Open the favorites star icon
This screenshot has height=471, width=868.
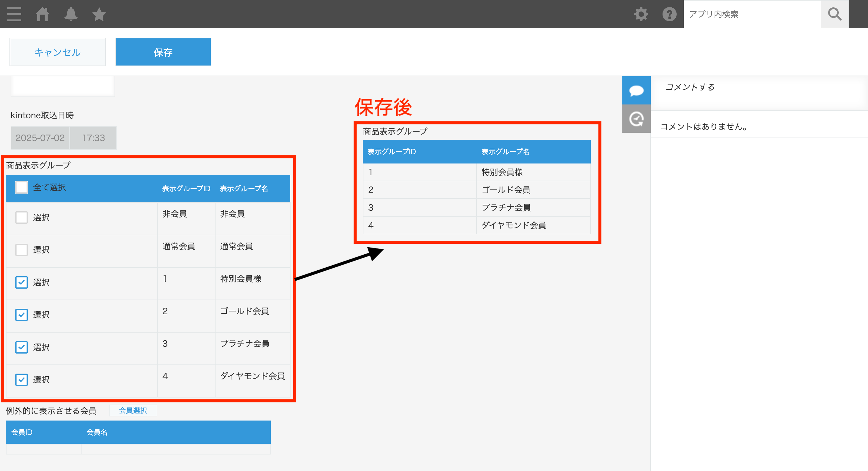tap(98, 14)
